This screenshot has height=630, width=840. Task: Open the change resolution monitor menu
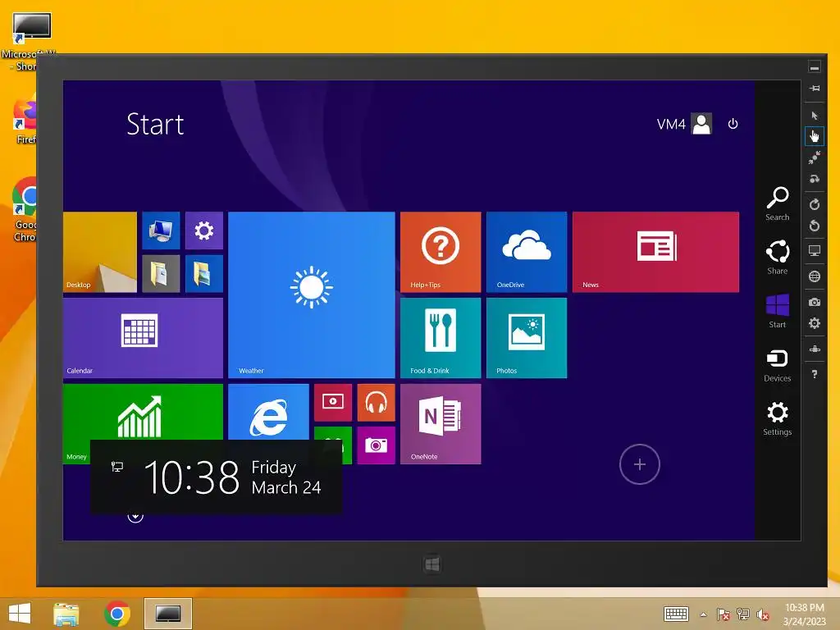click(x=815, y=251)
